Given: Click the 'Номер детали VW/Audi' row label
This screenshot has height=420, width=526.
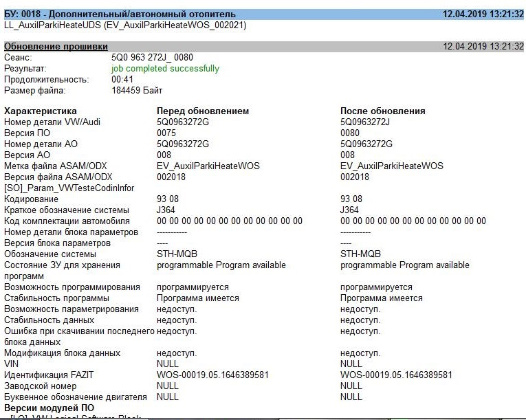Looking at the screenshot, I should (52, 122).
